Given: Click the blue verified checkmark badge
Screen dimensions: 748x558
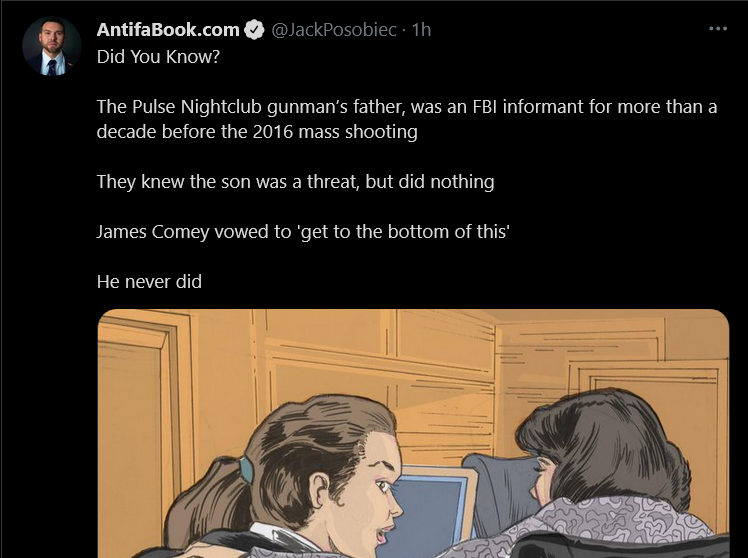Looking at the screenshot, I should (254, 30).
